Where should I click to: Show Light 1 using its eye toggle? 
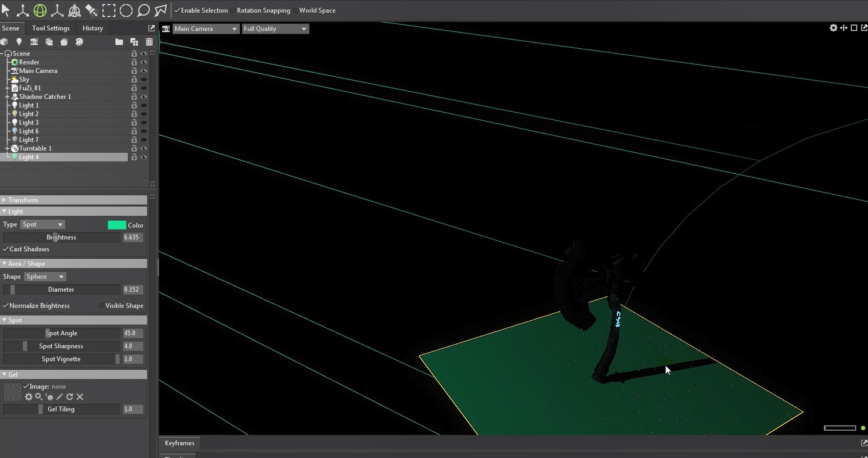coord(143,105)
